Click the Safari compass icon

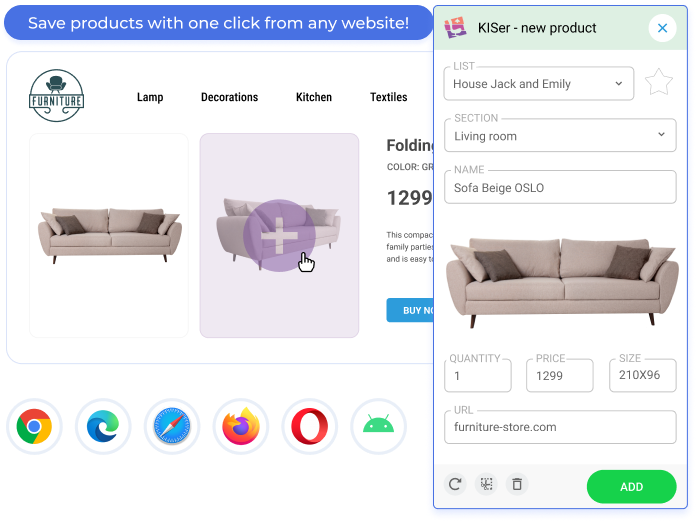(172, 426)
